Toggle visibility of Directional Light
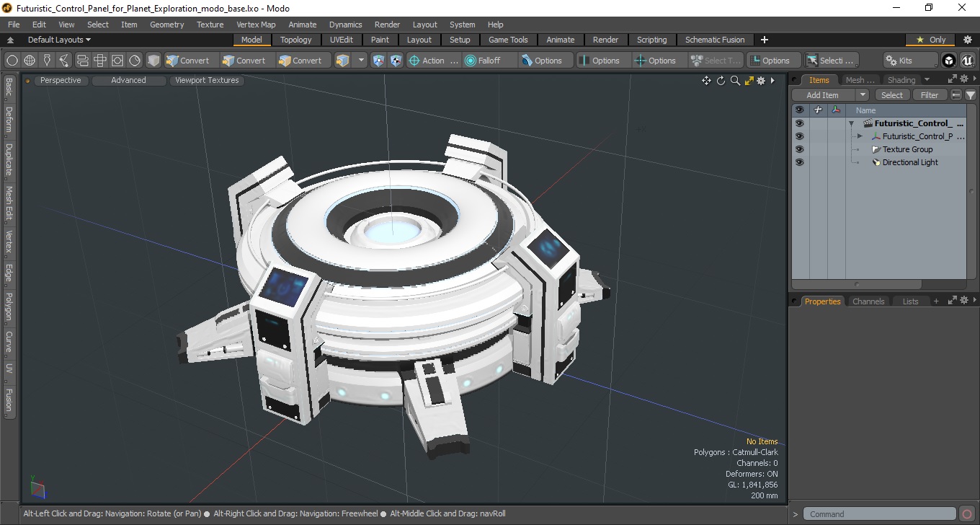This screenshot has width=980, height=525. (x=799, y=162)
